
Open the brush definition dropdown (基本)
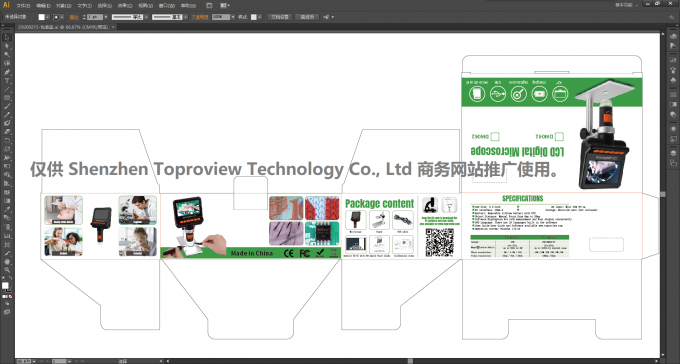(186, 17)
